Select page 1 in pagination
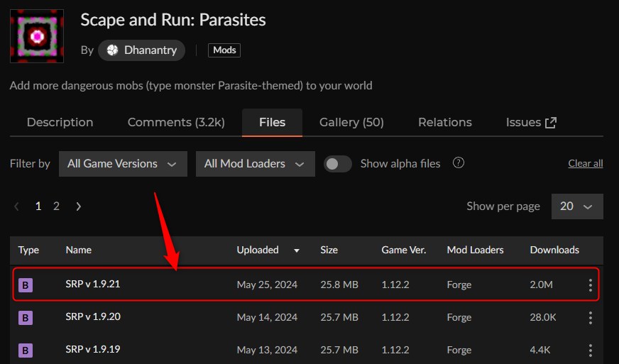The height and width of the screenshot is (364, 619). tap(38, 206)
